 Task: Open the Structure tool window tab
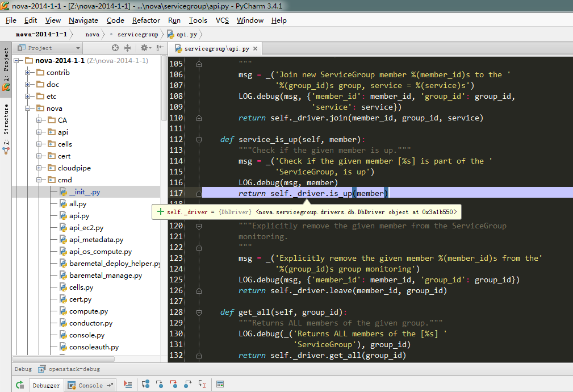tap(6, 129)
